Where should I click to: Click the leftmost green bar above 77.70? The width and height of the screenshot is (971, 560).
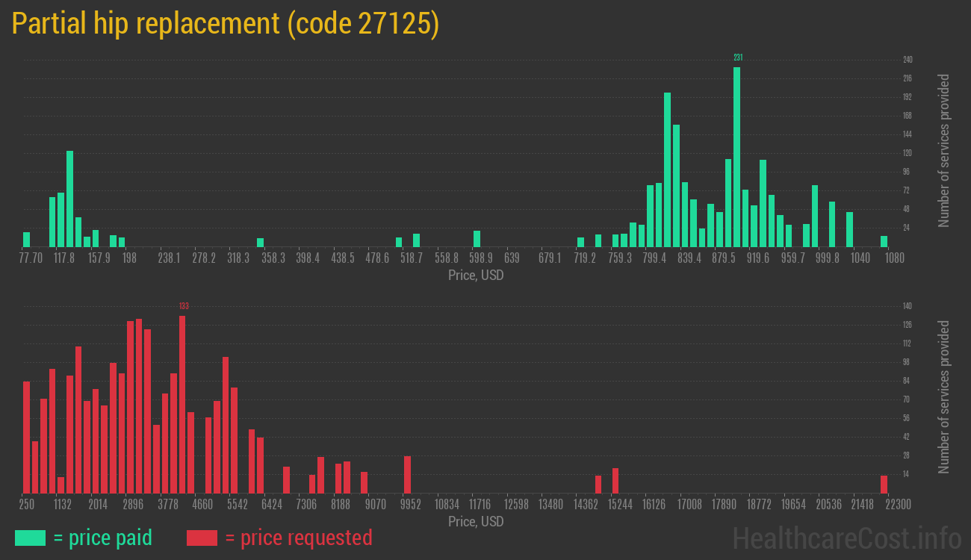click(x=27, y=240)
